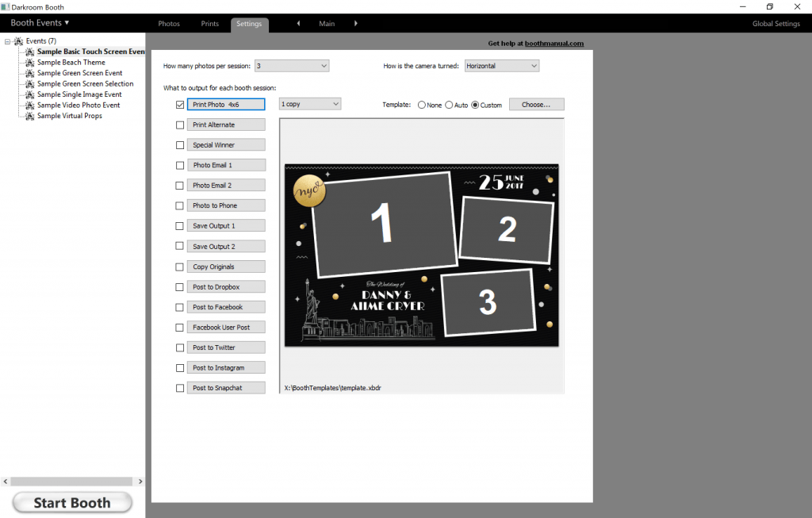Select Sample Beach Theme event
This screenshot has height=518, width=812.
click(71, 62)
